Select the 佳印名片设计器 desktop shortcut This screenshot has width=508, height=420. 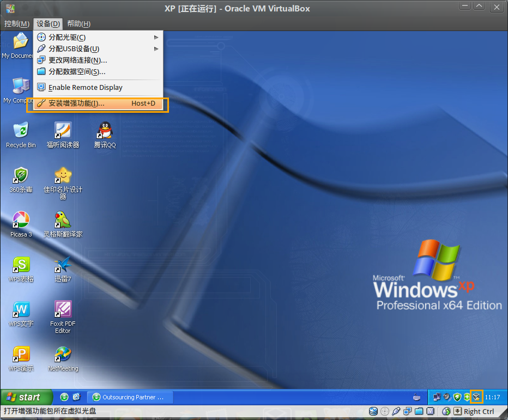tap(63, 183)
